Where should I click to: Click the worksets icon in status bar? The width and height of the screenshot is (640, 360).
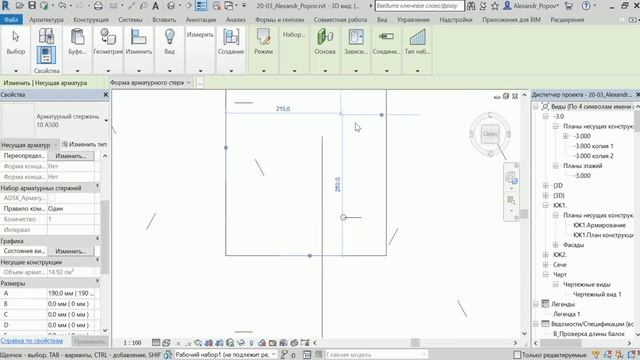coord(168,355)
